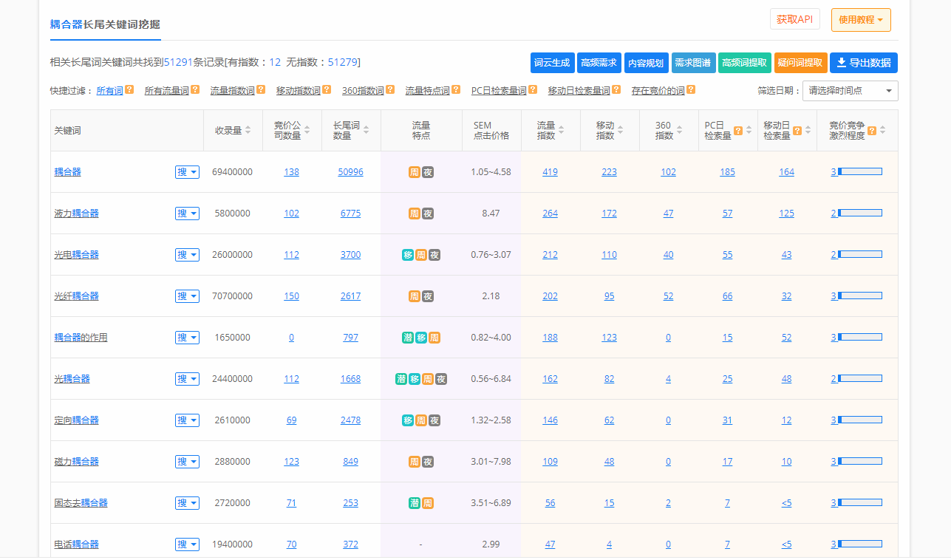Open the 搜 dropdown for 光纤耦合器
Viewport: 951px width, 560px height.
pyautogui.click(x=187, y=296)
